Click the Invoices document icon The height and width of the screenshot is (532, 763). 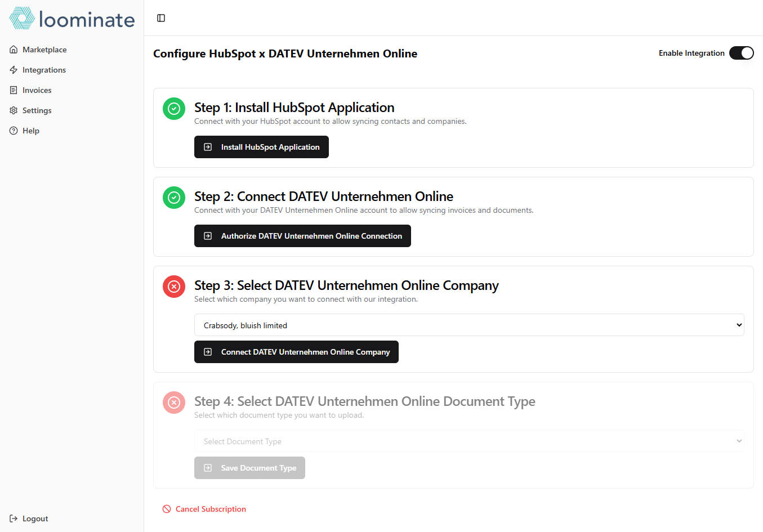tap(14, 90)
